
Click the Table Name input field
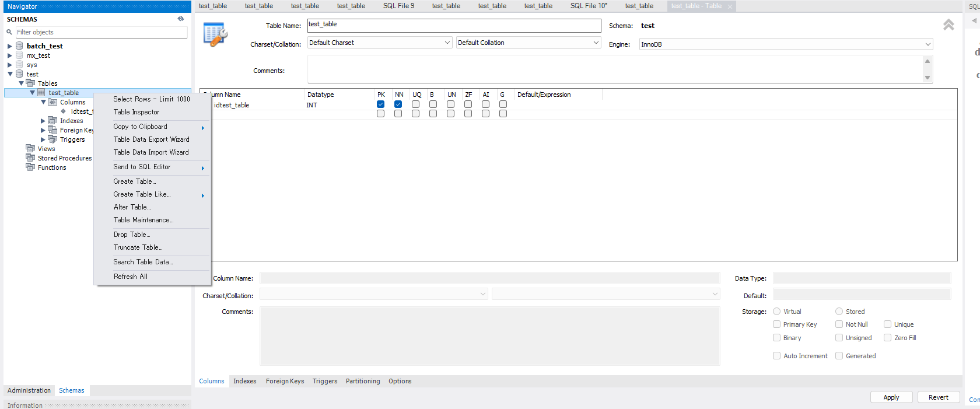[x=454, y=26]
